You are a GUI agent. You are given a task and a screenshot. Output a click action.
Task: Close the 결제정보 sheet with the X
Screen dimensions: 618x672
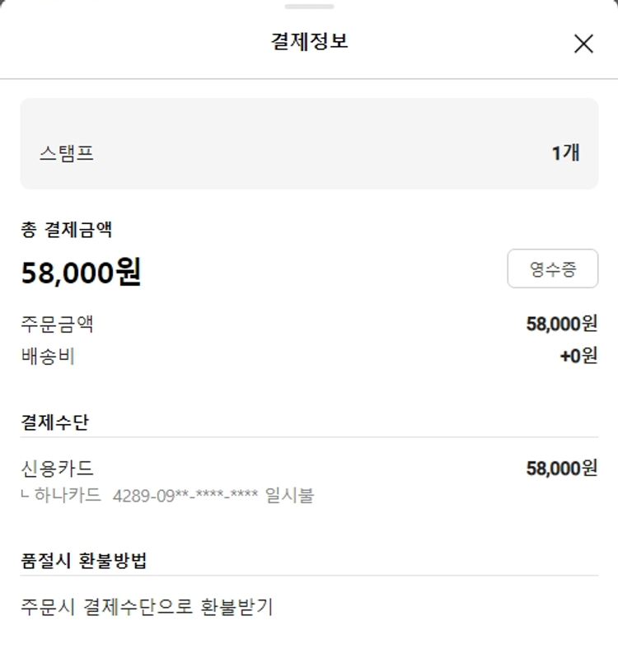(x=583, y=44)
